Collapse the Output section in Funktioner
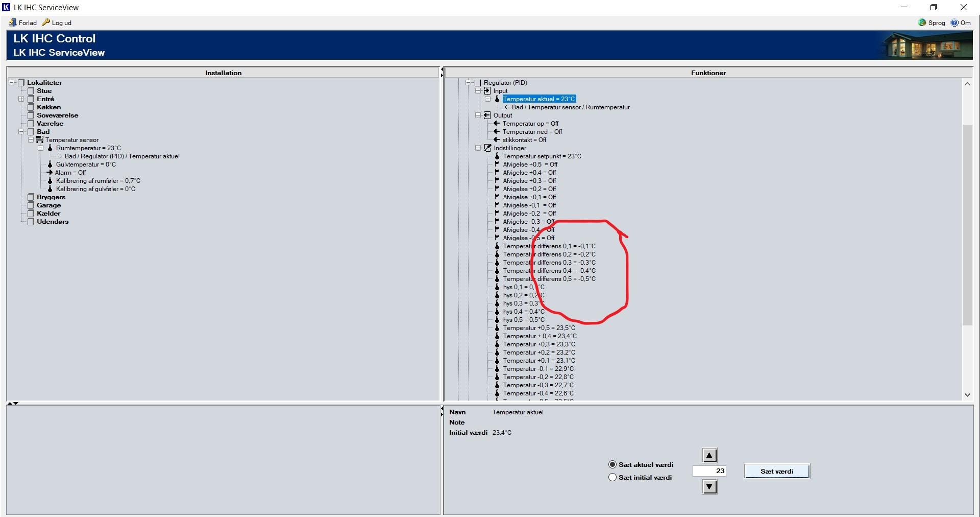 pos(478,115)
